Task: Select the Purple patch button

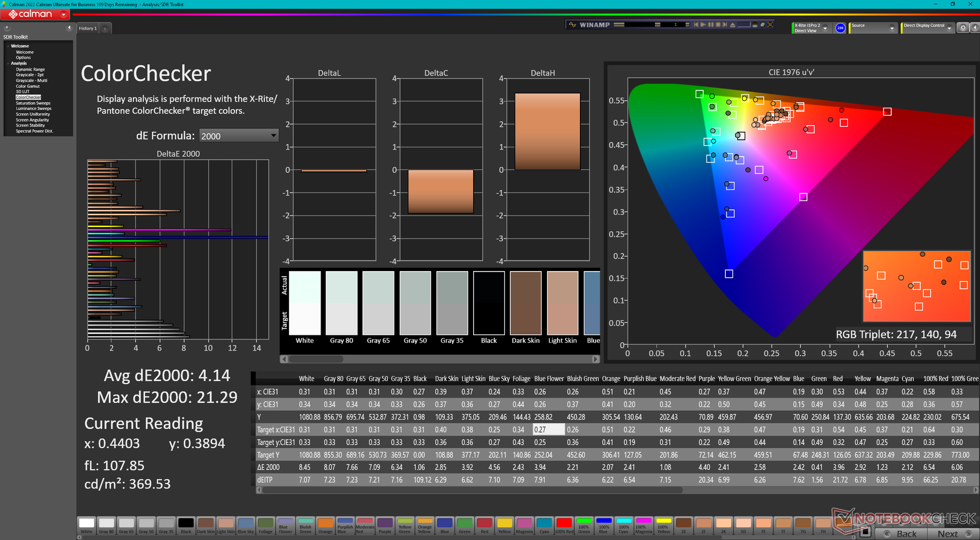Action: (385, 526)
